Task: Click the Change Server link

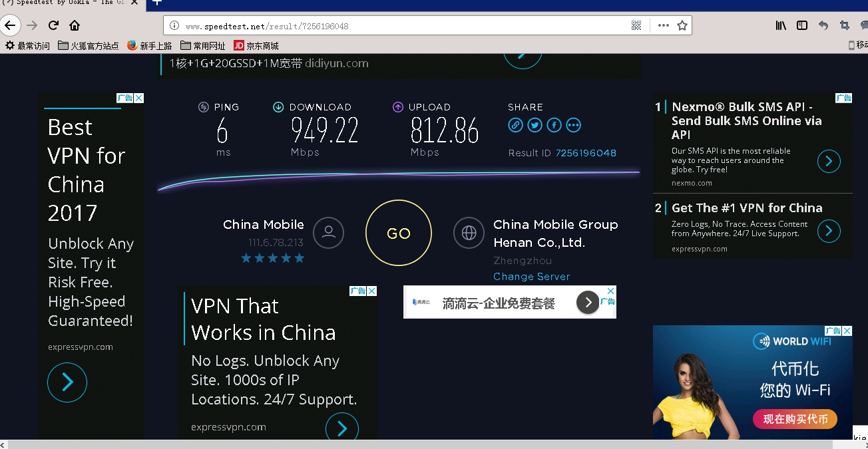Action: (532, 277)
